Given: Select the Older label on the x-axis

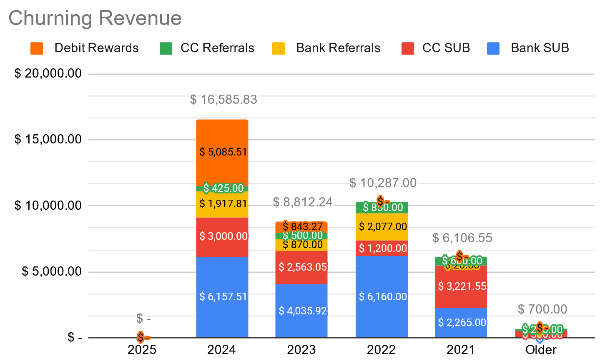Looking at the screenshot, I should pos(541,350).
